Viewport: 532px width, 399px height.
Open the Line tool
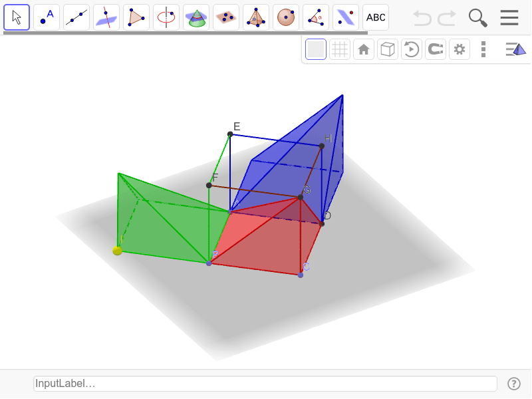pyautogui.click(x=76, y=17)
